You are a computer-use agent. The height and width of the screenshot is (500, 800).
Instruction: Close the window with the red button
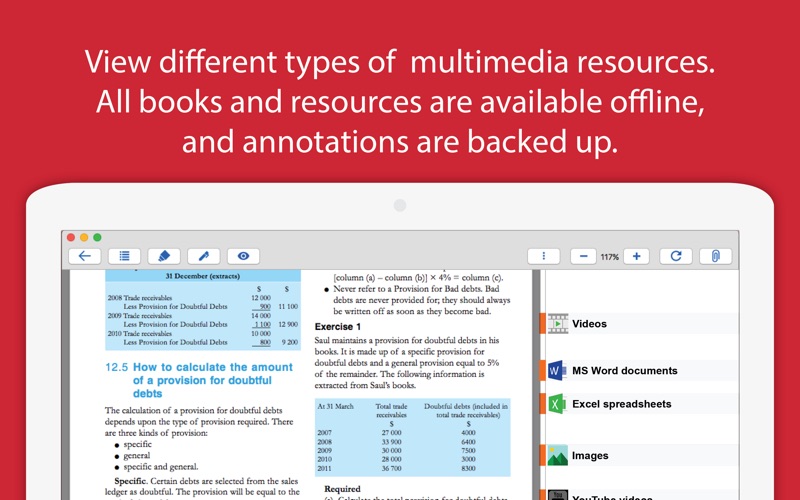(71, 237)
